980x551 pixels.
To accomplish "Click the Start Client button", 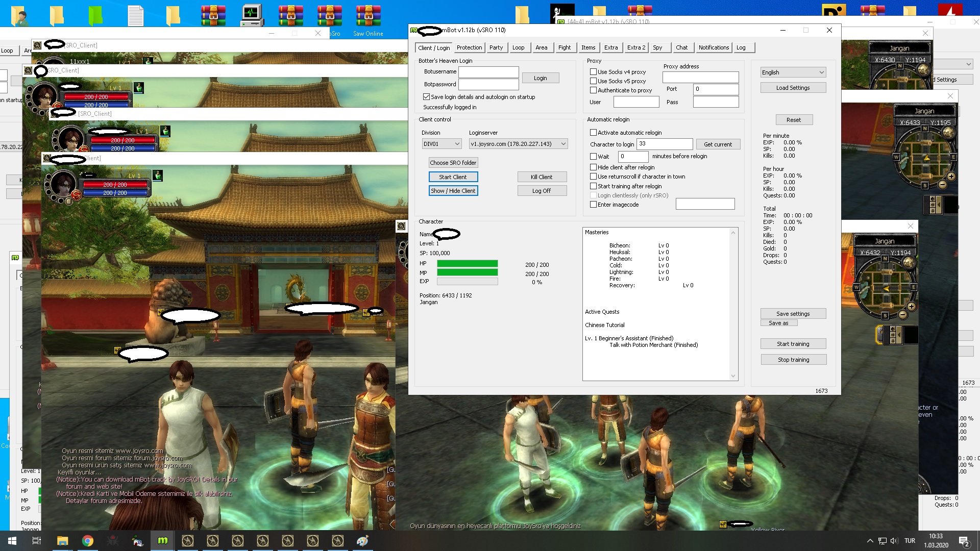I will tap(453, 177).
